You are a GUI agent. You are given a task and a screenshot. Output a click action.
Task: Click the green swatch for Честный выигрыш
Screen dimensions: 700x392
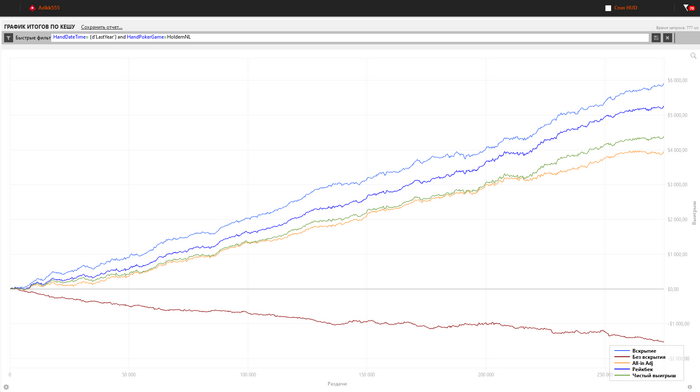tap(622, 375)
